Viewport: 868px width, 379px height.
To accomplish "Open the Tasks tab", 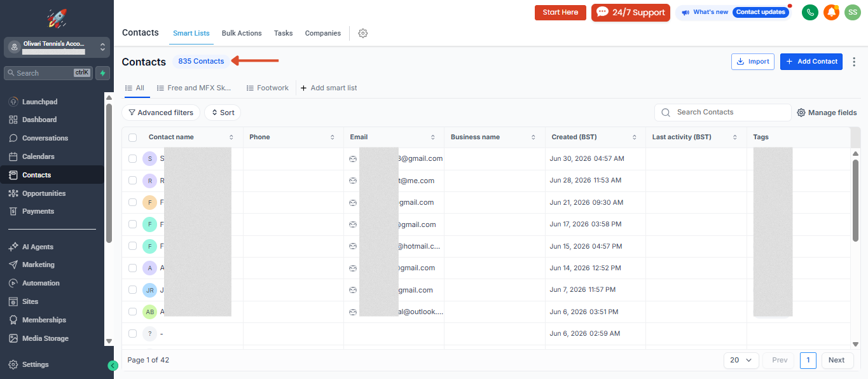I will coord(283,33).
